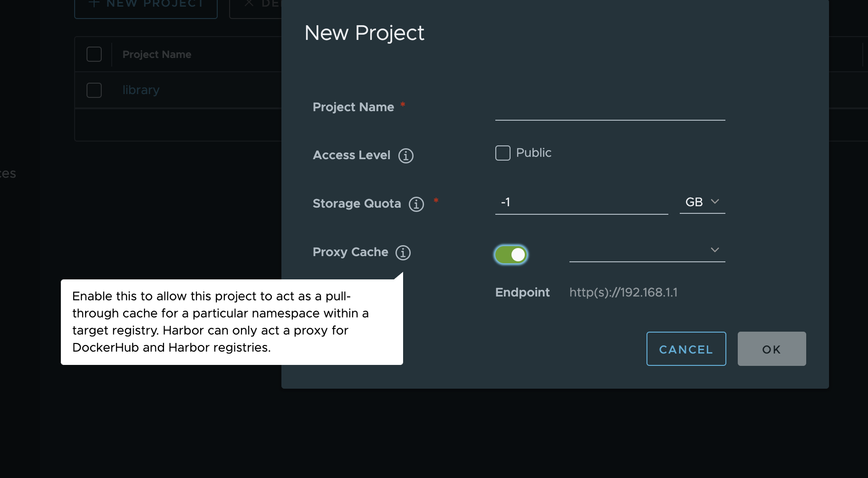Image resolution: width=868 pixels, height=478 pixels.
Task: Open the proxy cache registry dropdown
Action: click(647, 250)
